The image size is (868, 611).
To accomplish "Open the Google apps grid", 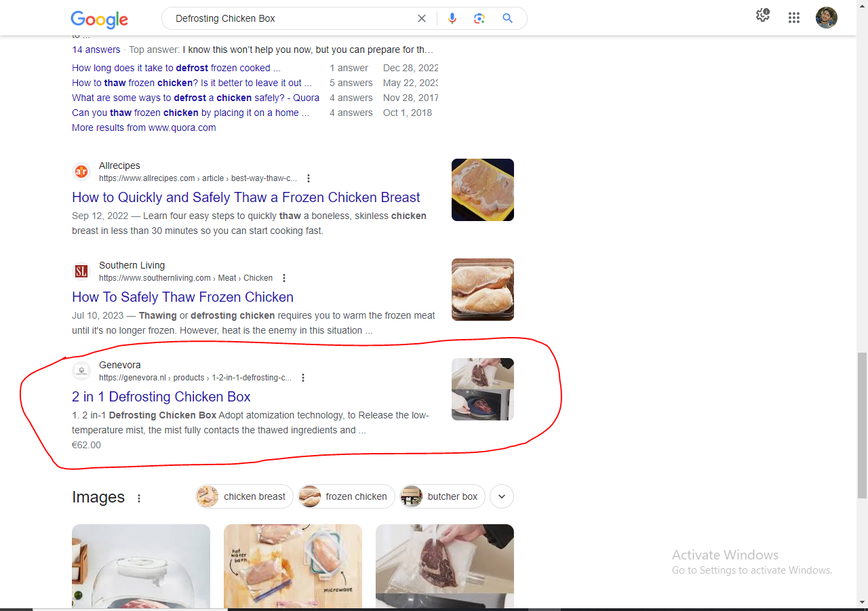I will [794, 18].
